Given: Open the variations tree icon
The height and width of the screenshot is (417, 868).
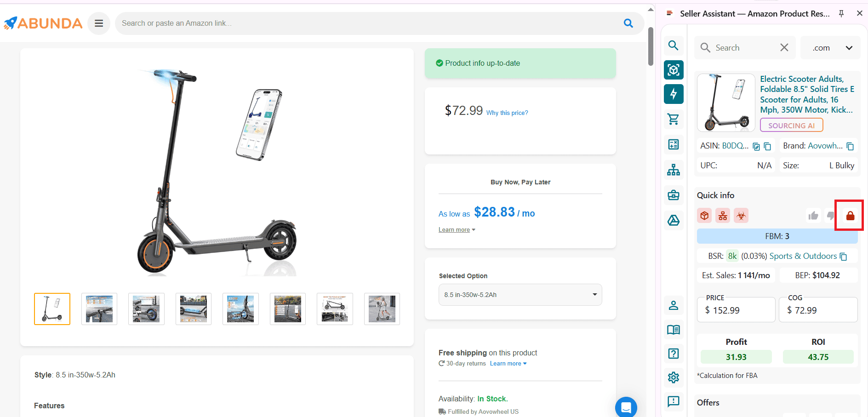Looking at the screenshot, I should 673,169.
